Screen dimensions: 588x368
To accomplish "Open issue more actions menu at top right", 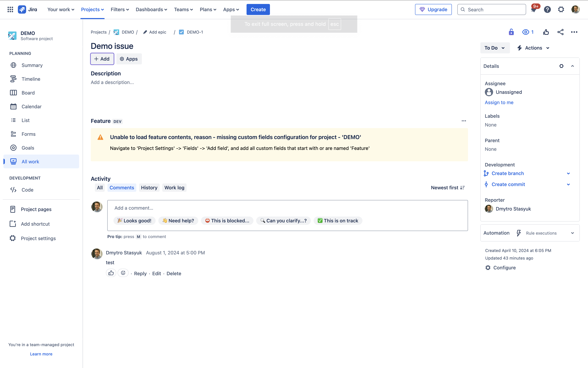I will [x=574, y=32].
